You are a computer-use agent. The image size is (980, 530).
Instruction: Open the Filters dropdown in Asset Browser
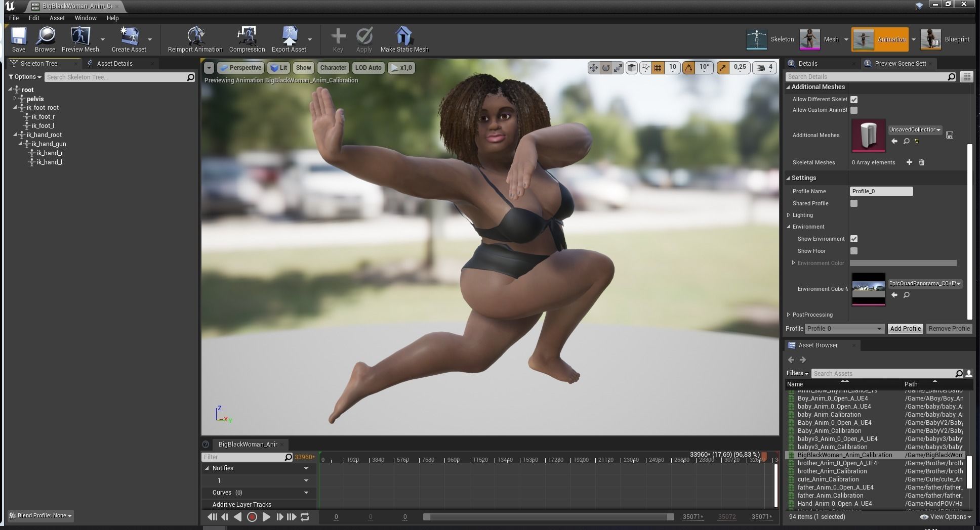[797, 373]
